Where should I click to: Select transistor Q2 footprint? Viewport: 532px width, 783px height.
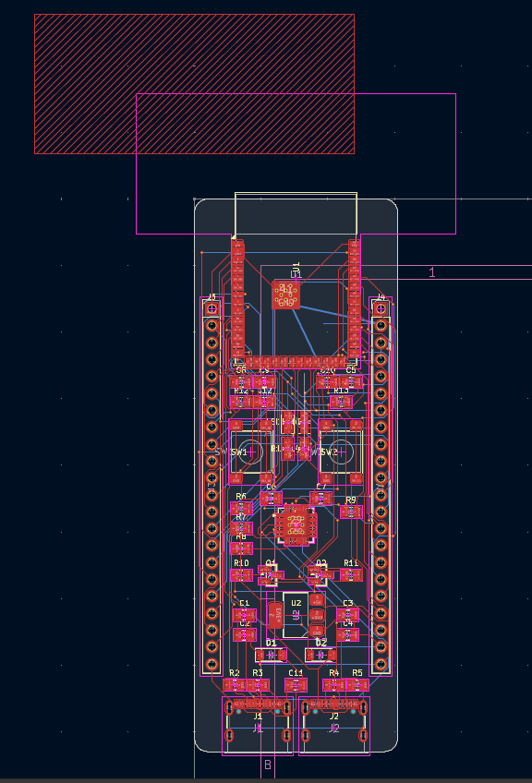tap(320, 575)
